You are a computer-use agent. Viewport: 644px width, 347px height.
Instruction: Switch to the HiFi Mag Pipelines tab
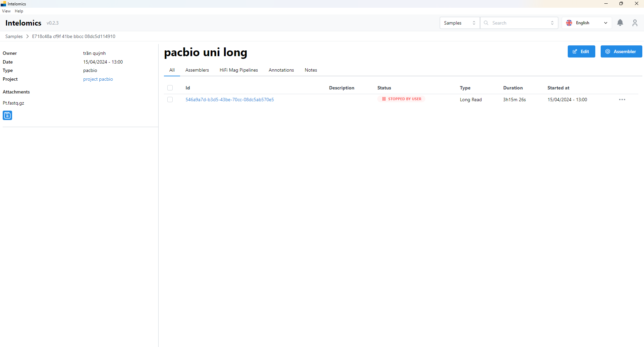tap(239, 70)
